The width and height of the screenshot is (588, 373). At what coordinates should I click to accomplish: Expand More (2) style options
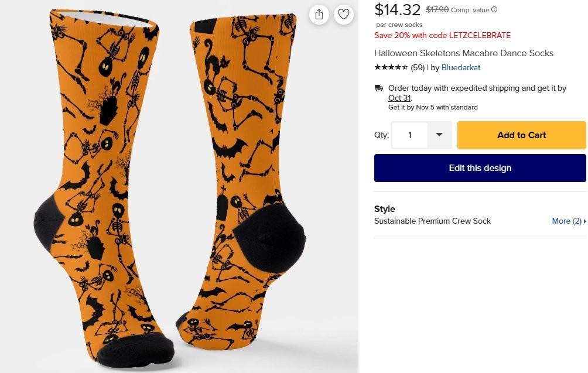(x=569, y=221)
